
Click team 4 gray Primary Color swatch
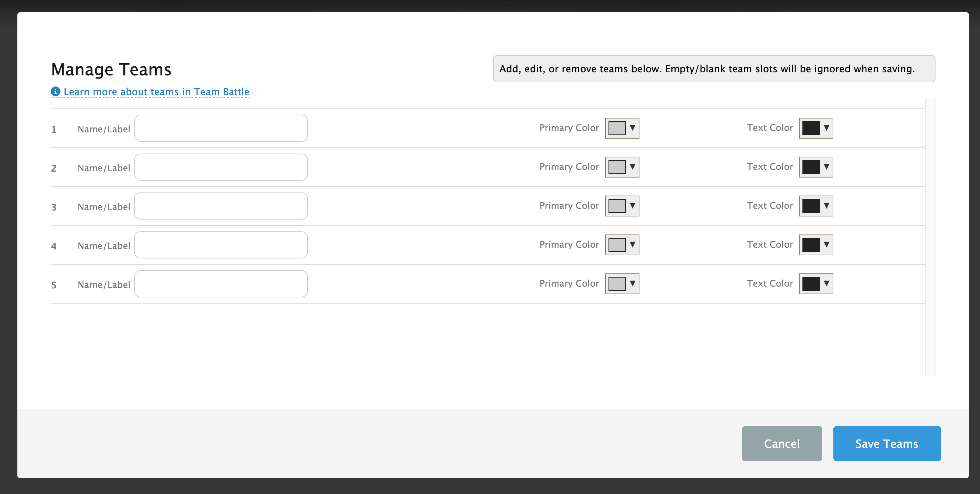click(617, 245)
